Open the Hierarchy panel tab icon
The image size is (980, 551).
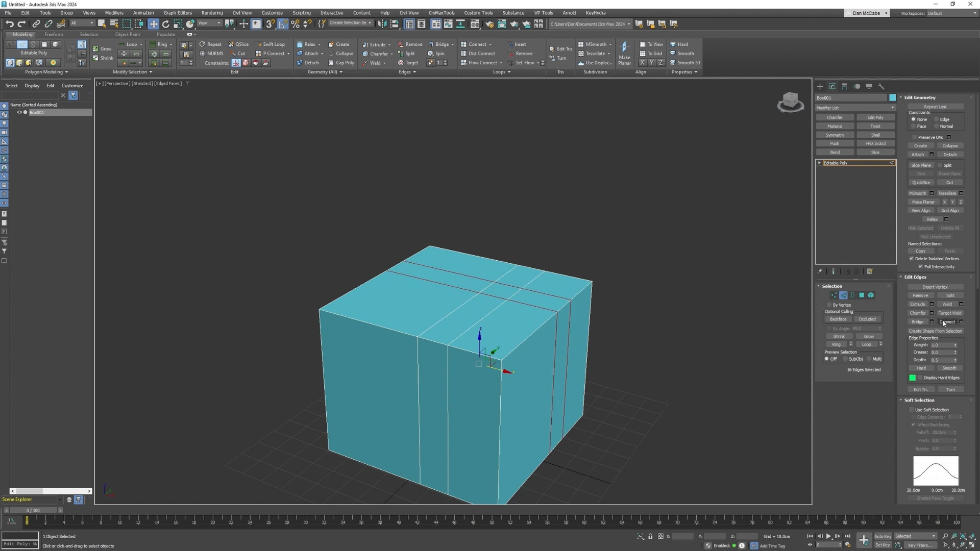(x=844, y=86)
